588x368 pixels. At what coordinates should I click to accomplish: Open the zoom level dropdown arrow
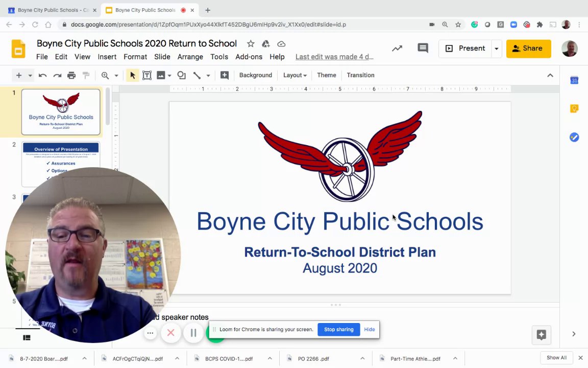click(116, 76)
